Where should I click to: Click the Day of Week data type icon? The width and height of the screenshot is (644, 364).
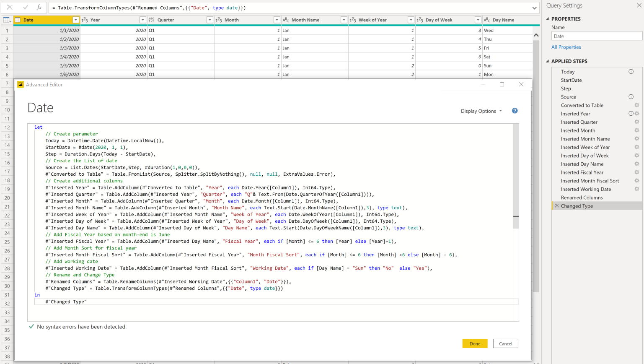[420, 20]
